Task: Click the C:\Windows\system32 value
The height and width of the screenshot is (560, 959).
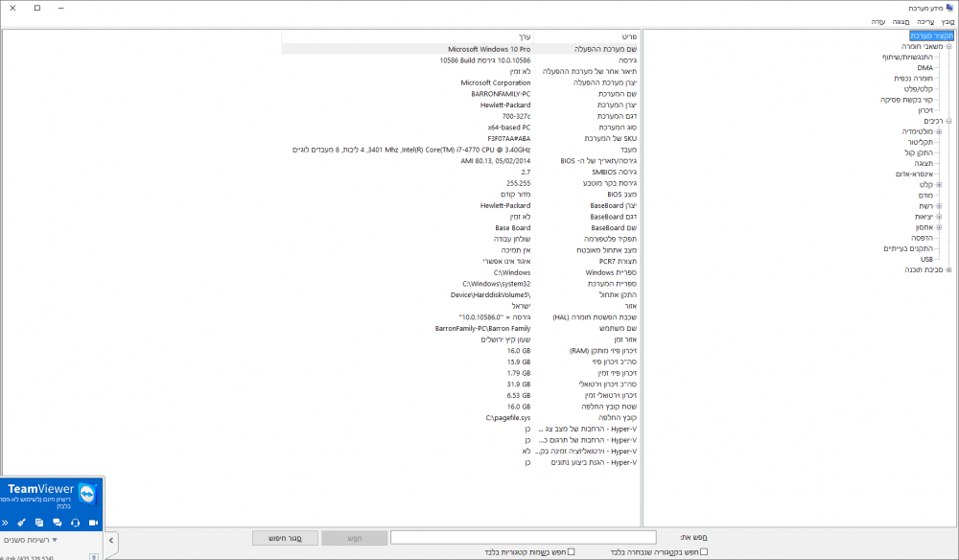Action: tap(497, 284)
